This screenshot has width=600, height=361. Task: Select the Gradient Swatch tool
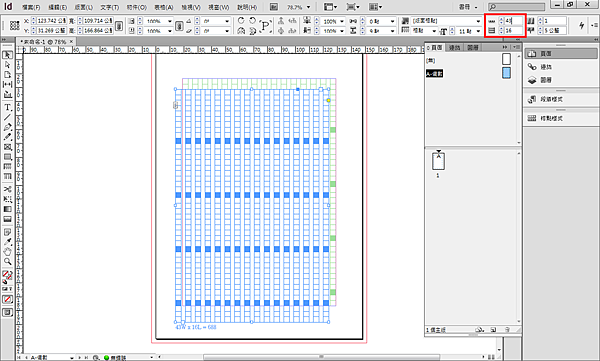7,209
